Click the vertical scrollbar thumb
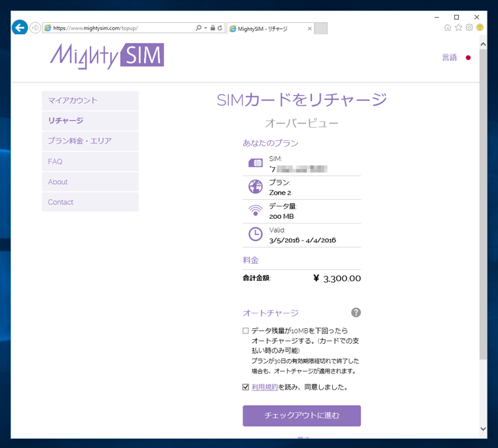The width and height of the screenshot is (498, 448). tap(483, 204)
